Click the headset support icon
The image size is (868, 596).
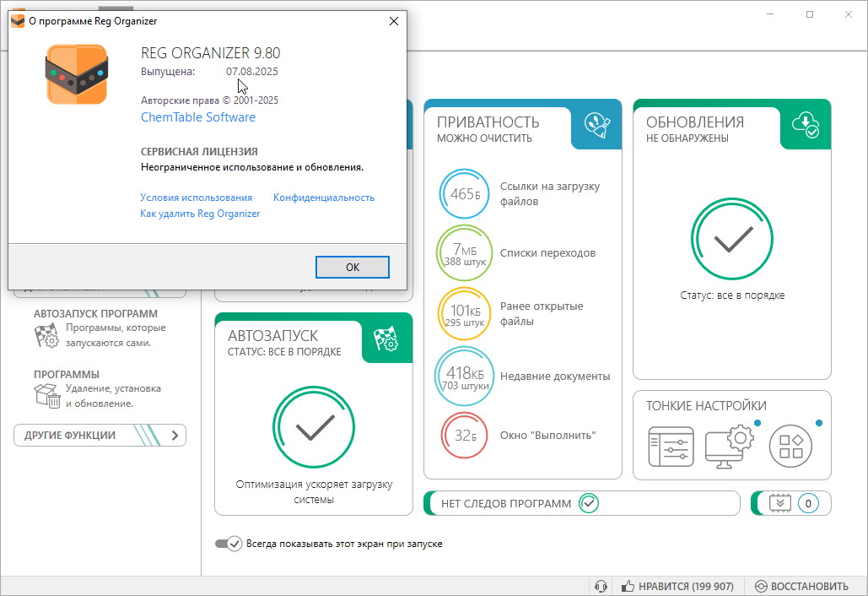click(x=601, y=586)
